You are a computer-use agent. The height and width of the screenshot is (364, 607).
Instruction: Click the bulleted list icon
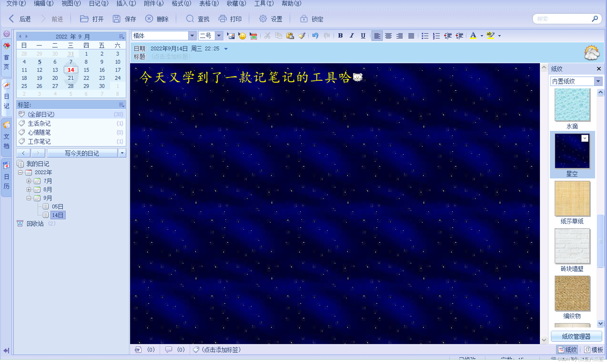click(x=425, y=36)
